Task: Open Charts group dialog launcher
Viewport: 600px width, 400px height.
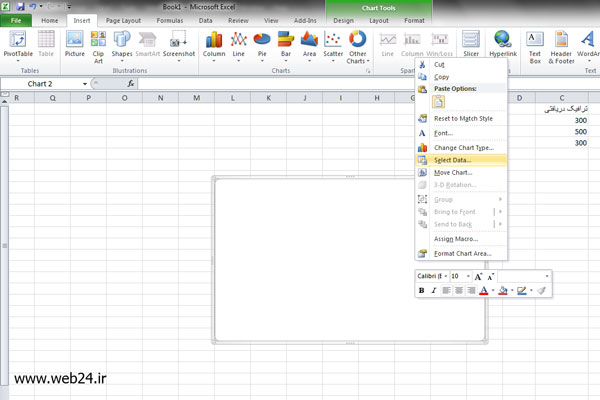Action: [x=368, y=71]
